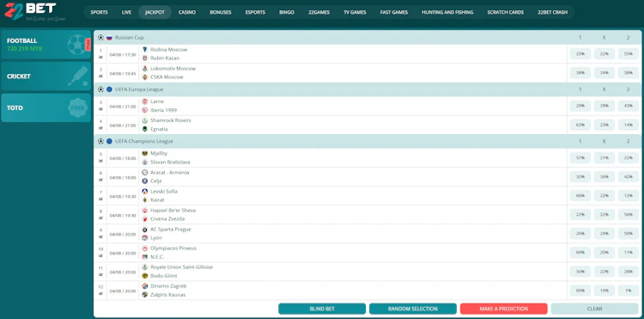Open stats icon for Hapoel Be'er Sheva match
The image size is (644, 319).
(100, 218)
